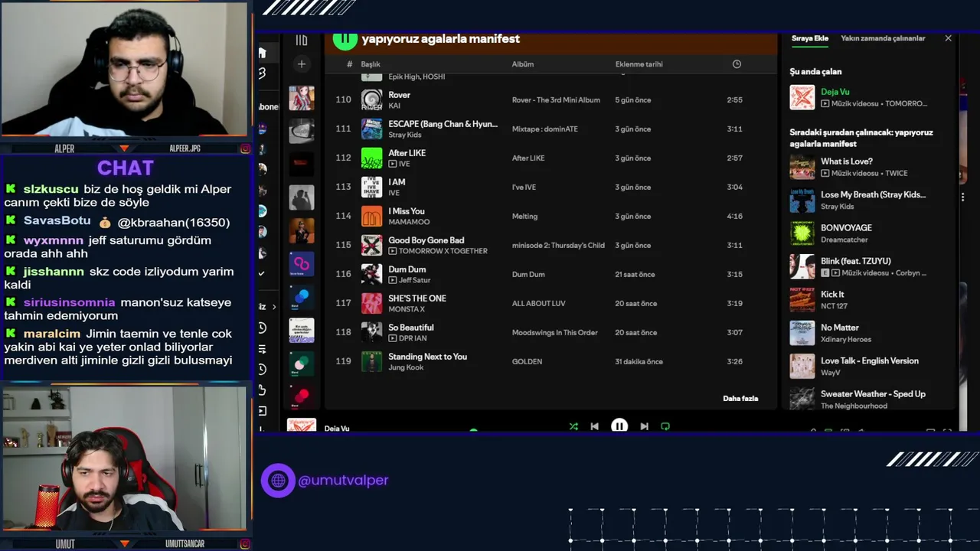The width and height of the screenshot is (980, 551).
Task: Click the SHE'S THE ONE cover art
Action: [371, 304]
